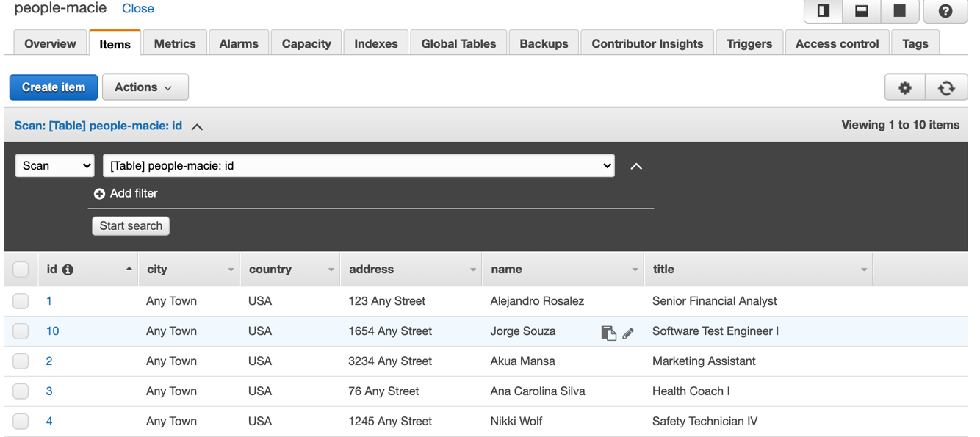Open the Scan operation dropdown
980x437 pixels.
click(x=54, y=165)
